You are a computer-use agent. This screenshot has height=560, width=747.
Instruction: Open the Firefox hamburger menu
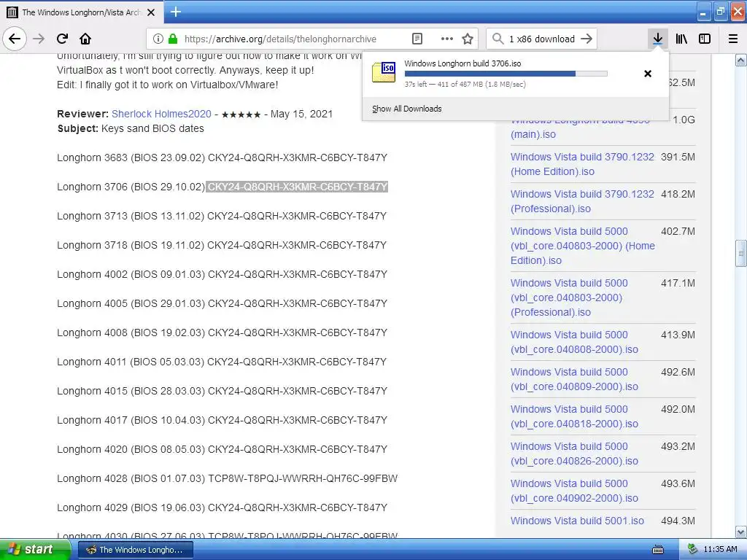click(x=733, y=39)
